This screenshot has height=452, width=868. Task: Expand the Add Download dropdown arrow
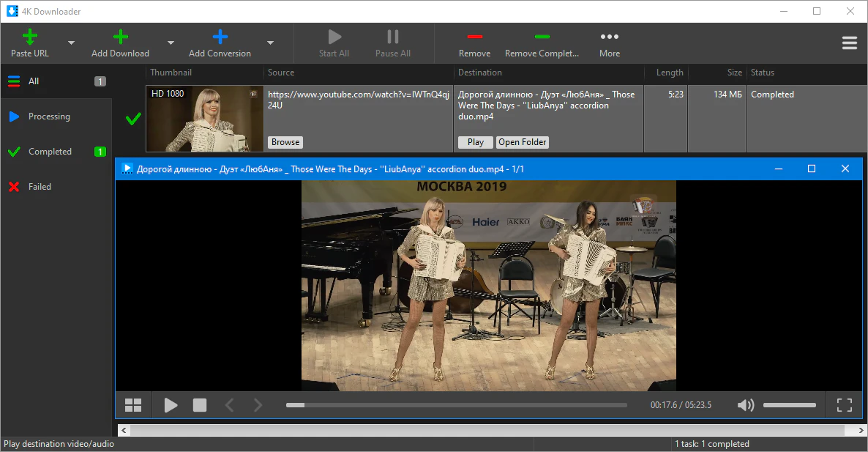[x=171, y=43]
